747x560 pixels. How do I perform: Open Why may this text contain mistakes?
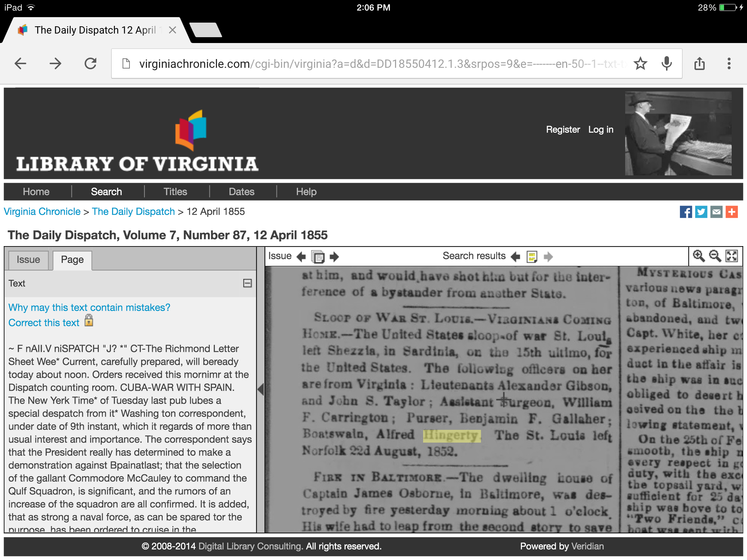89,308
